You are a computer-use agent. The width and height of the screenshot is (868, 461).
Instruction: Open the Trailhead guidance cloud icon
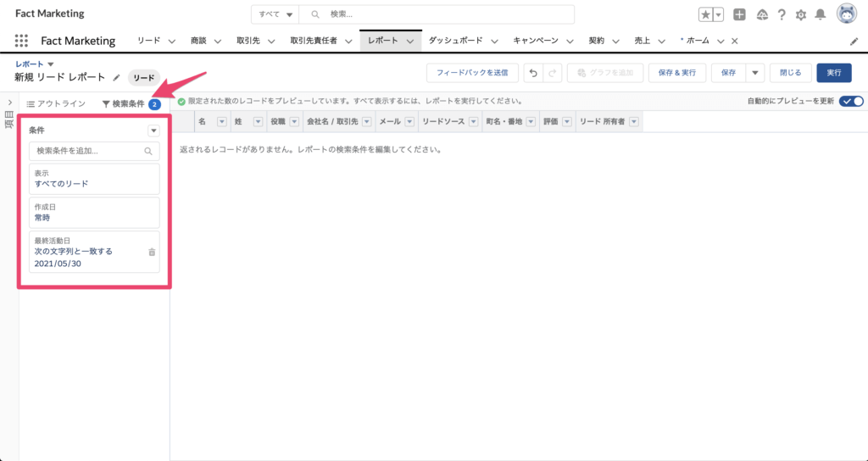pyautogui.click(x=762, y=15)
